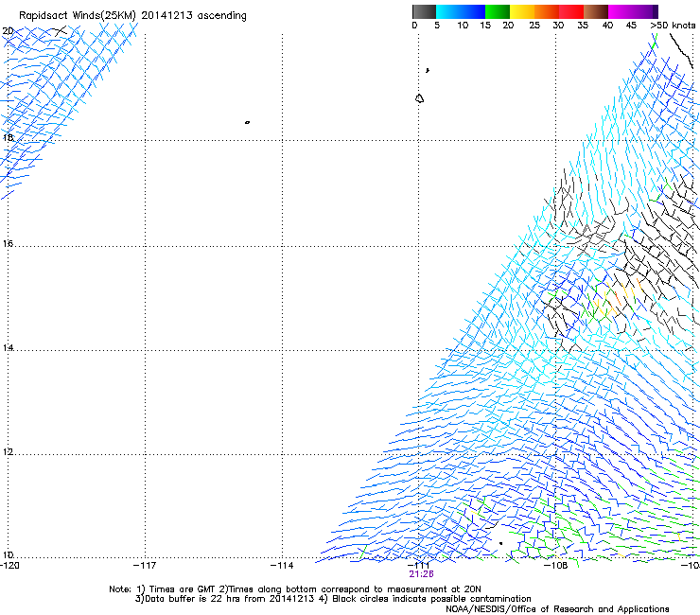The image size is (700, 615).
Task: Click the latitude label '14'
Action: [8, 347]
